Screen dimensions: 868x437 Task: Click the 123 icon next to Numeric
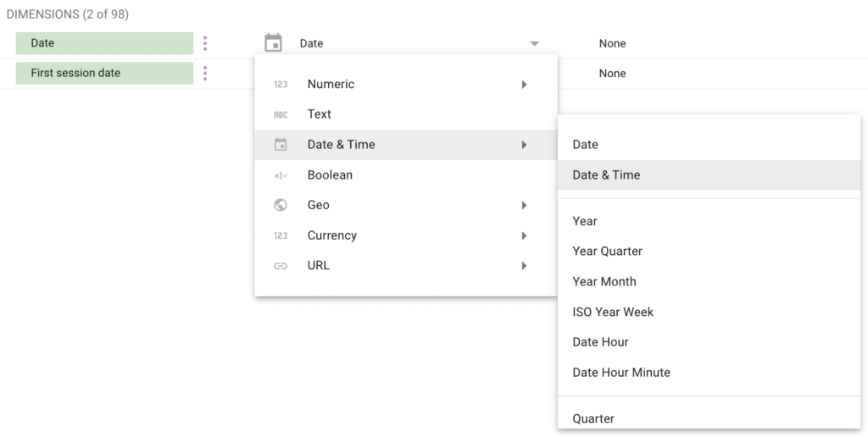pos(281,85)
